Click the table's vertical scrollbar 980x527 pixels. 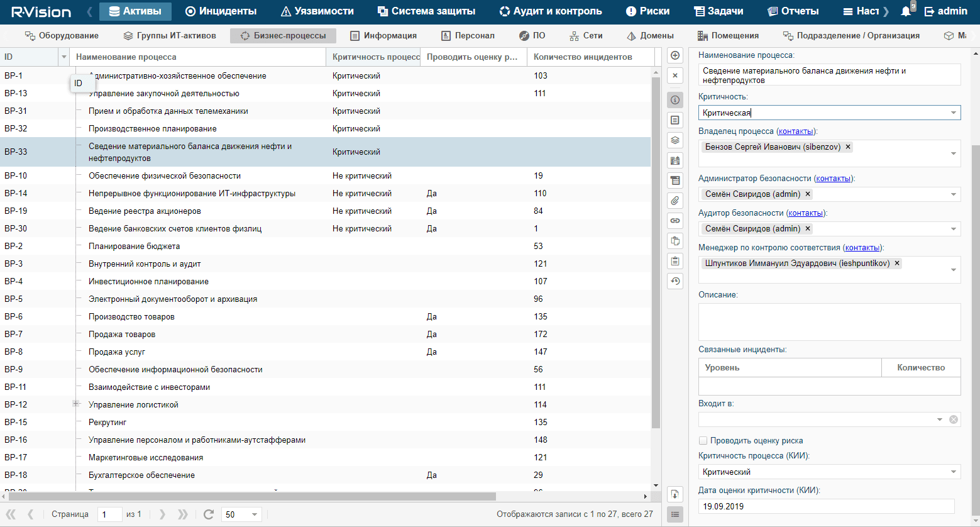pos(656,252)
